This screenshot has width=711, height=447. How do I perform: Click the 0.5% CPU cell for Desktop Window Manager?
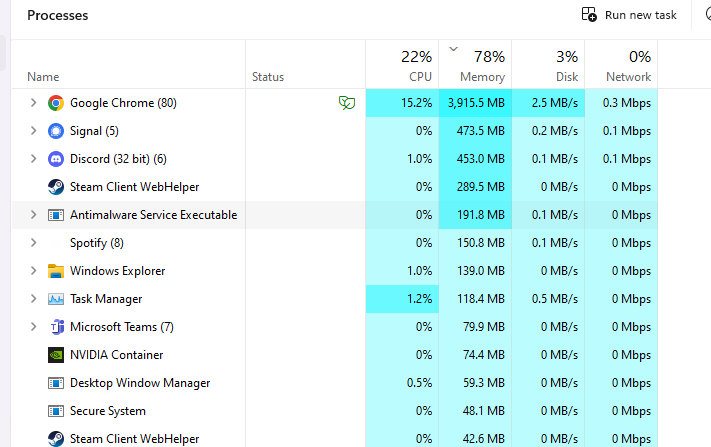click(x=402, y=383)
